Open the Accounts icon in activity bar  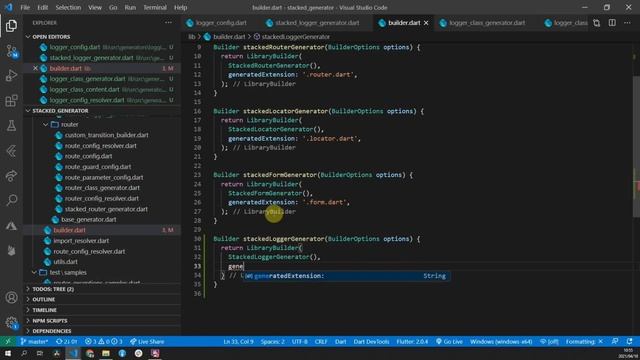click(x=11, y=298)
